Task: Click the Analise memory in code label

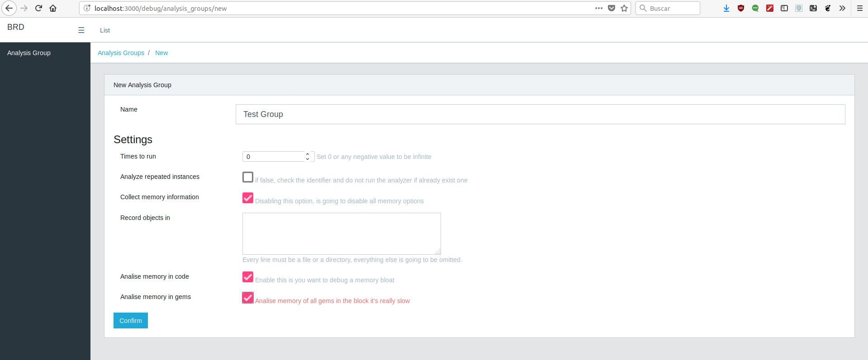Action: (x=155, y=276)
